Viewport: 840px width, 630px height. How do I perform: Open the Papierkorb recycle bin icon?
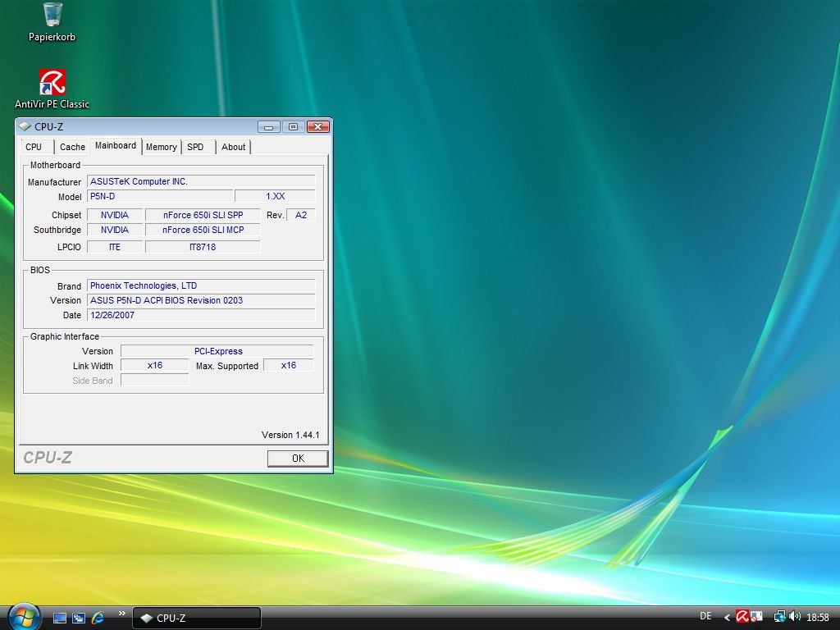coord(52,22)
